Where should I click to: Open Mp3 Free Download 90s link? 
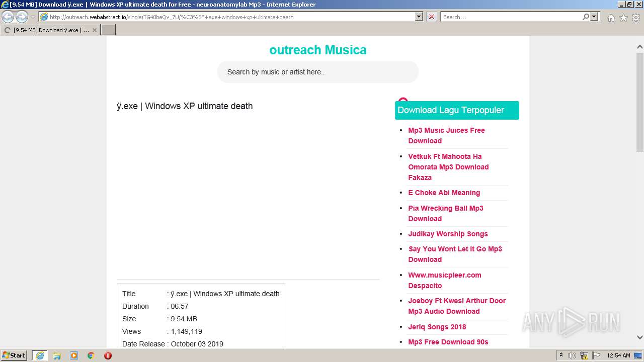point(448,342)
